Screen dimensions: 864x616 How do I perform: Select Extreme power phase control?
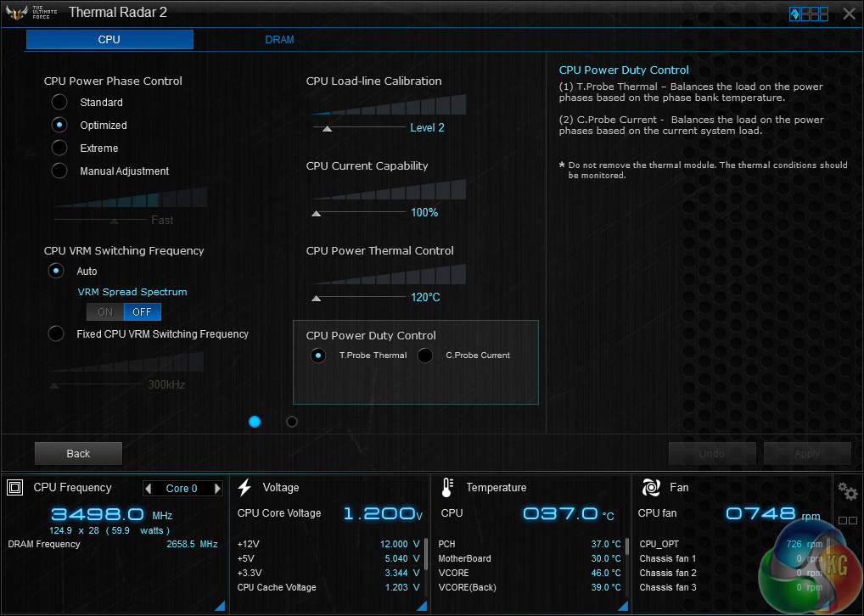(x=59, y=148)
